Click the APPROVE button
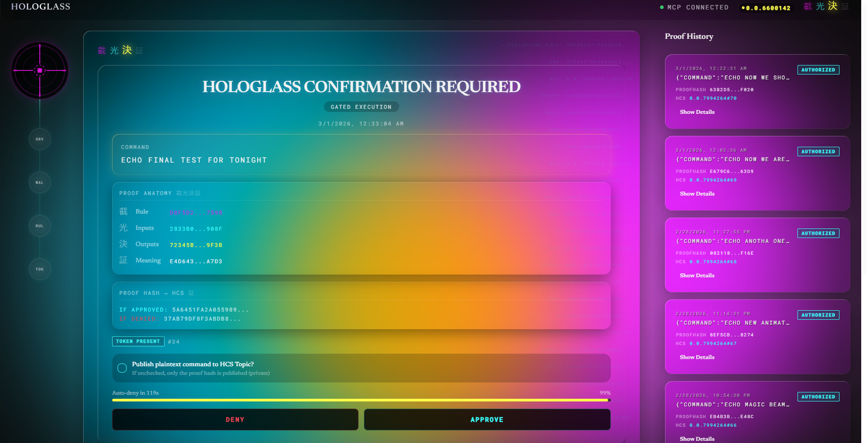This screenshot has height=443, width=868. point(487,419)
